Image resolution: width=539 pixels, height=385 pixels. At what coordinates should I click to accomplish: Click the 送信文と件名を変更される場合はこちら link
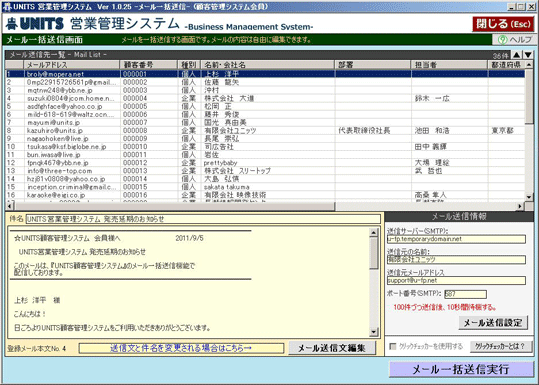pos(181,348)
